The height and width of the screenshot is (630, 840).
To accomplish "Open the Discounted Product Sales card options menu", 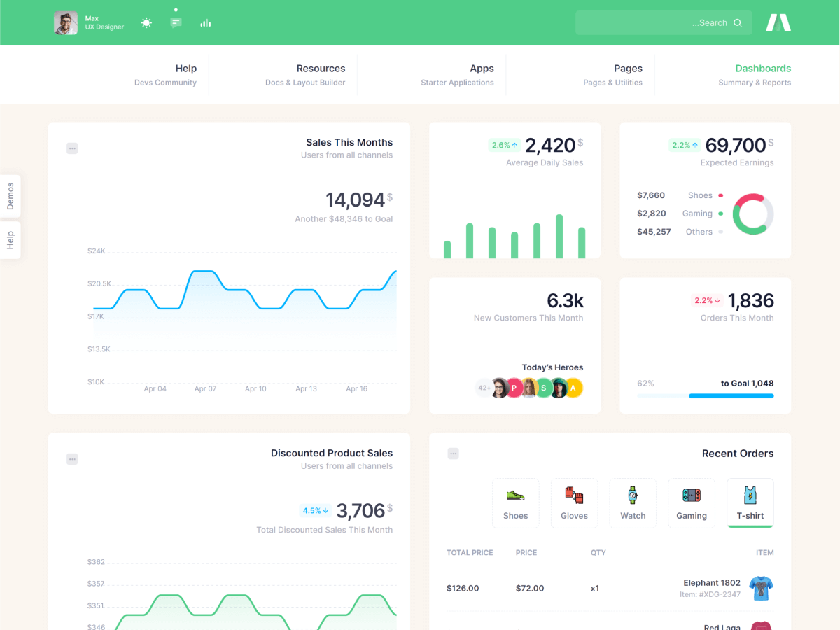I will click(x=72, y=459).
